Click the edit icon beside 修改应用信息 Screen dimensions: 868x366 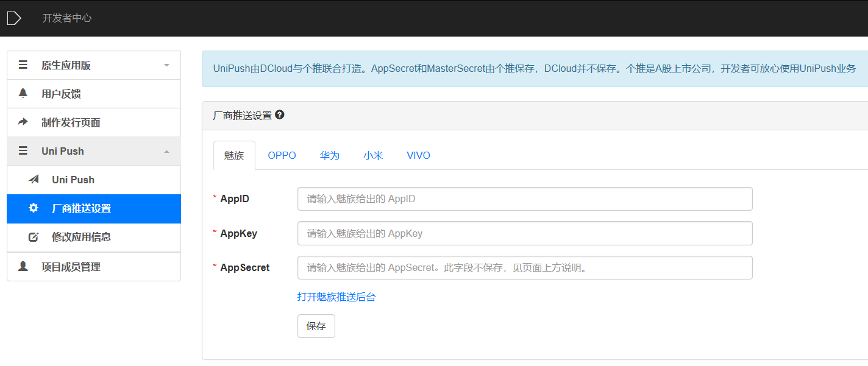(x=34, y=237)
